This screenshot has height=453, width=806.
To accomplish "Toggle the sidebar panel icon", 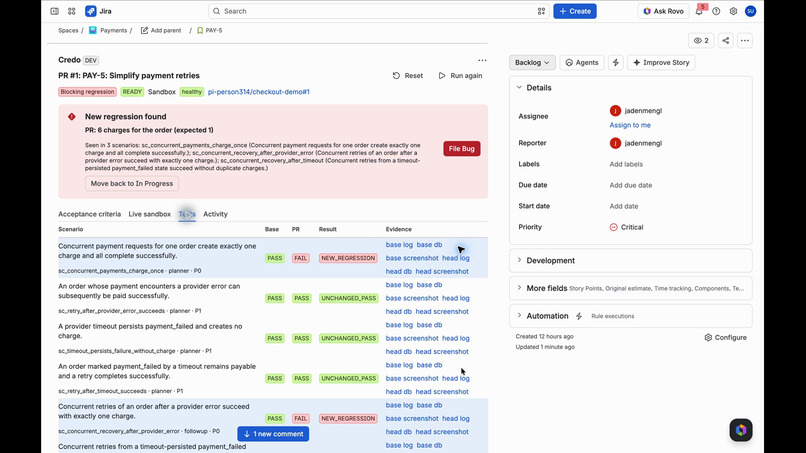I will (x=54, y=11).
